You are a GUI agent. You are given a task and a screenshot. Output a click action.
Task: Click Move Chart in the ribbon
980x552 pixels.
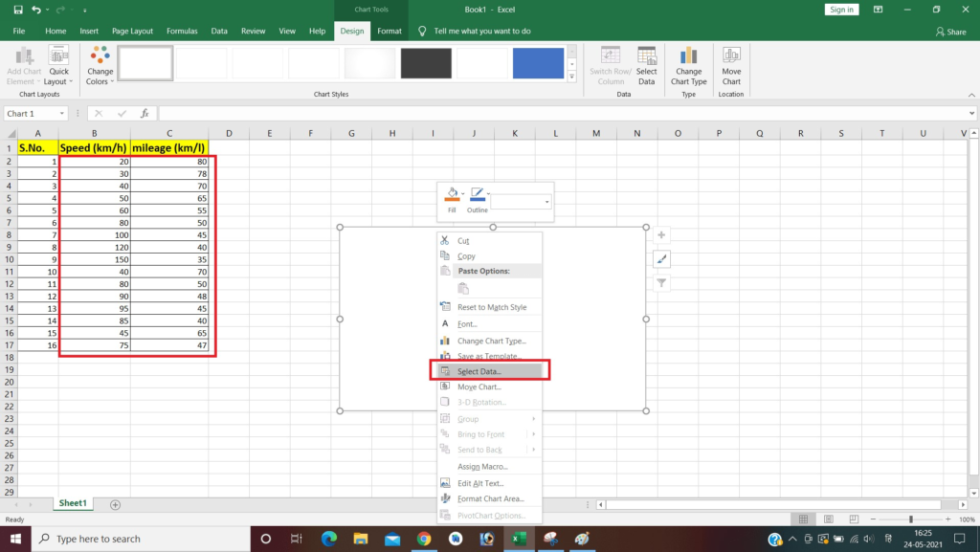pyautogui.click(x=731, y=66)
